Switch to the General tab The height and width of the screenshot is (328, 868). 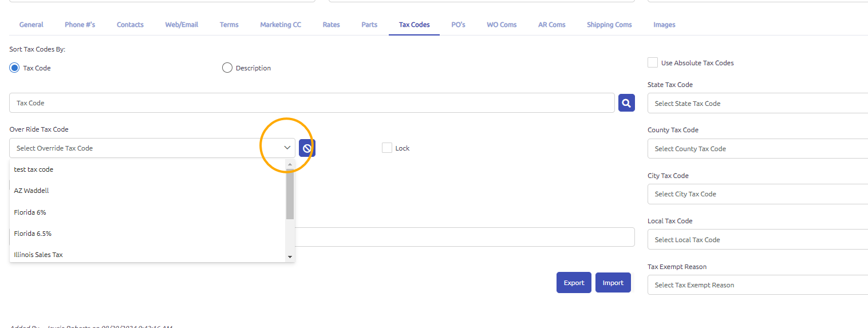click(x=31, y=25)
